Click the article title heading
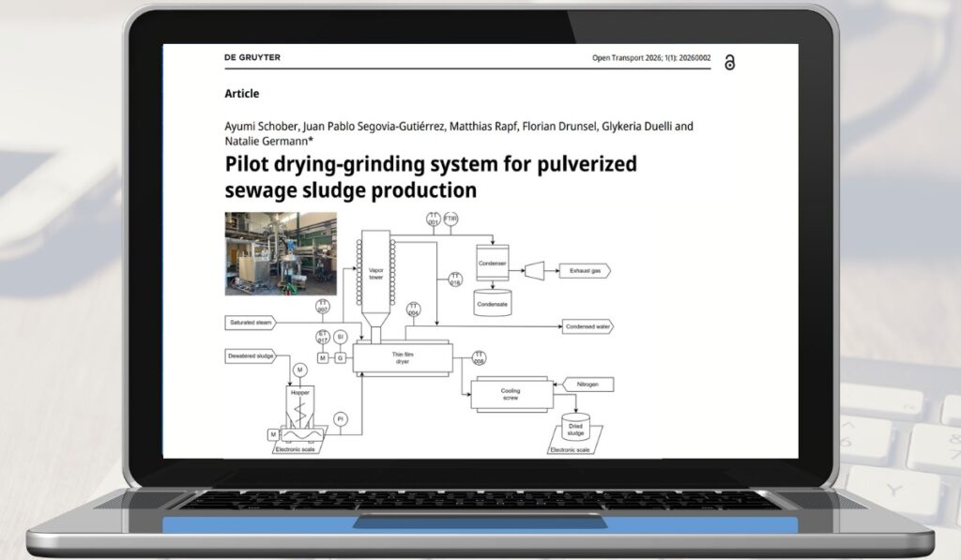Screen dimensions: 961x560 [x=430, y=177]
